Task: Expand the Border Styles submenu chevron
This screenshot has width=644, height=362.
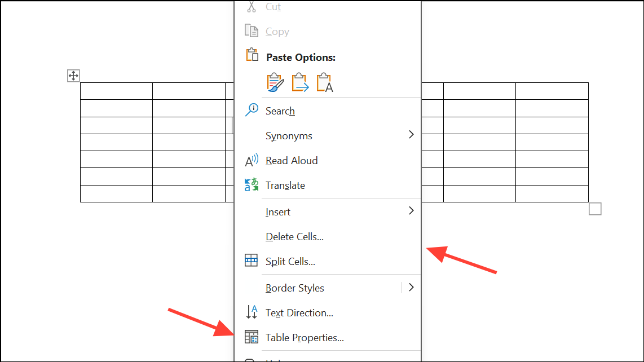Action: click(411, 287)
